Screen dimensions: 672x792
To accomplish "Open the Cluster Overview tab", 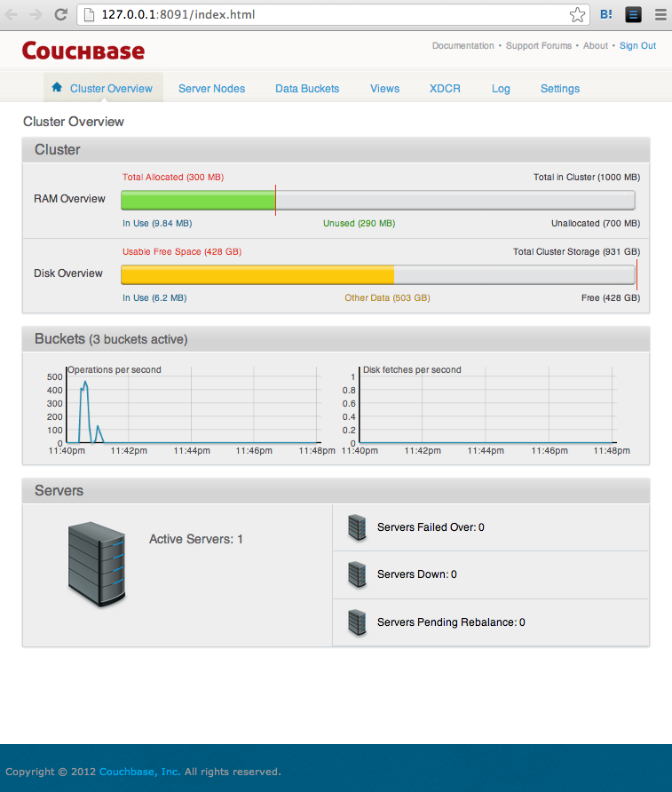I will point(103,88).
